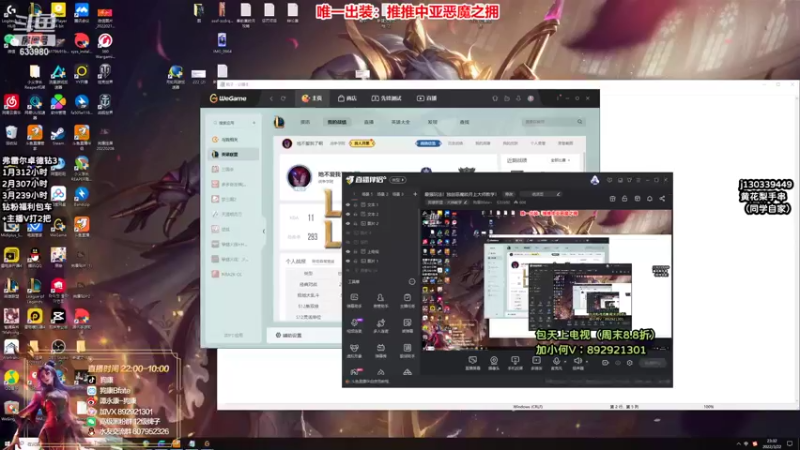Viewport: 800px width, 450px height.
Task: Toggle lock on 上电视 source
Action: pyautogui.click(x=356, y=252)
